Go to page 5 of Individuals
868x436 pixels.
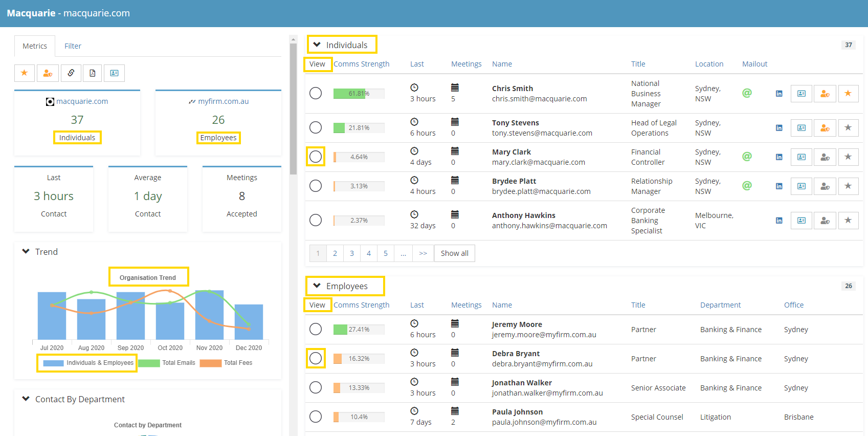(x=386, y=253)
